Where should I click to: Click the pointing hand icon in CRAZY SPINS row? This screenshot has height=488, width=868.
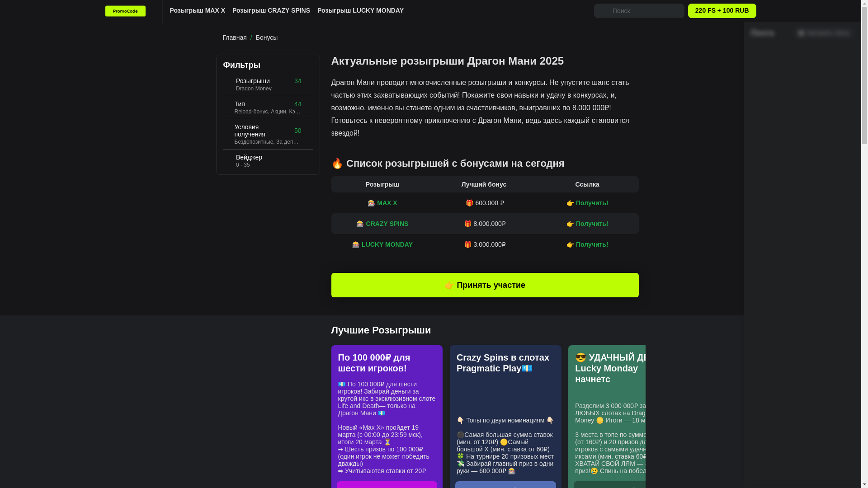coord(570,224)
